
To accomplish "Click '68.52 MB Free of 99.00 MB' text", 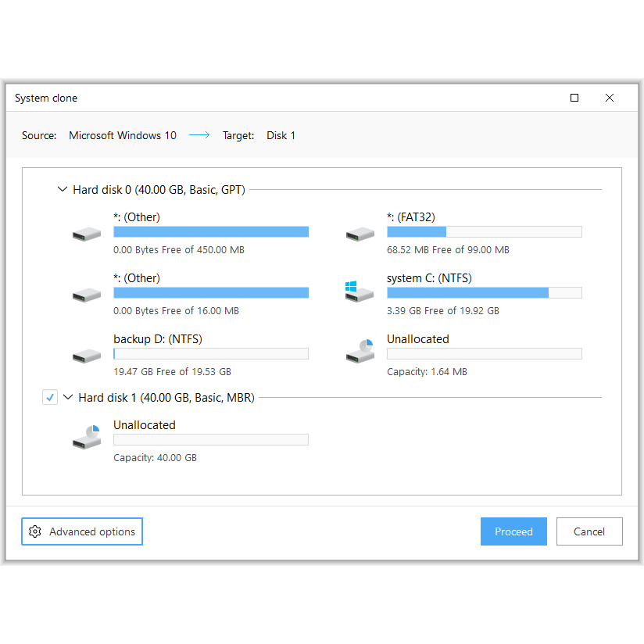I will tap(448, 250).
